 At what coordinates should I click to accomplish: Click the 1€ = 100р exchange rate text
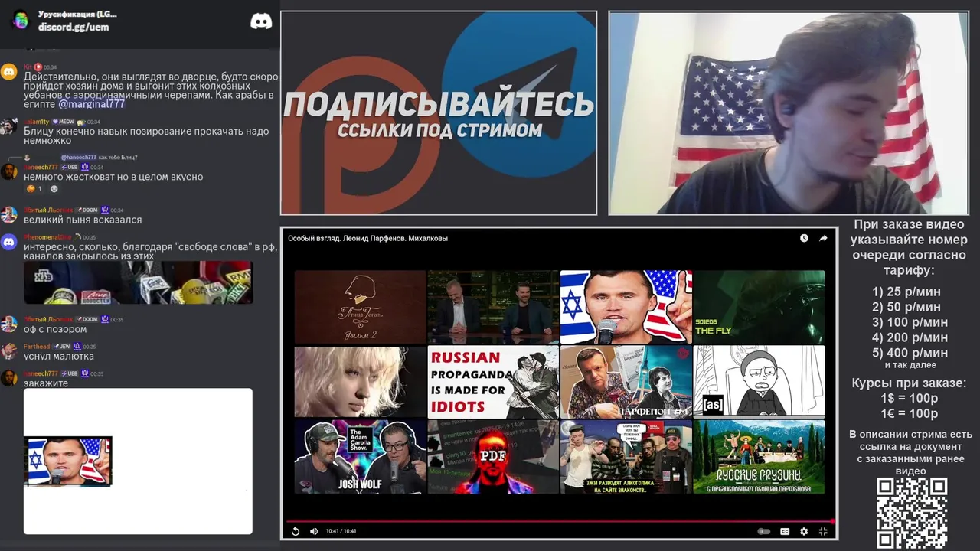(x=909, y=414)
